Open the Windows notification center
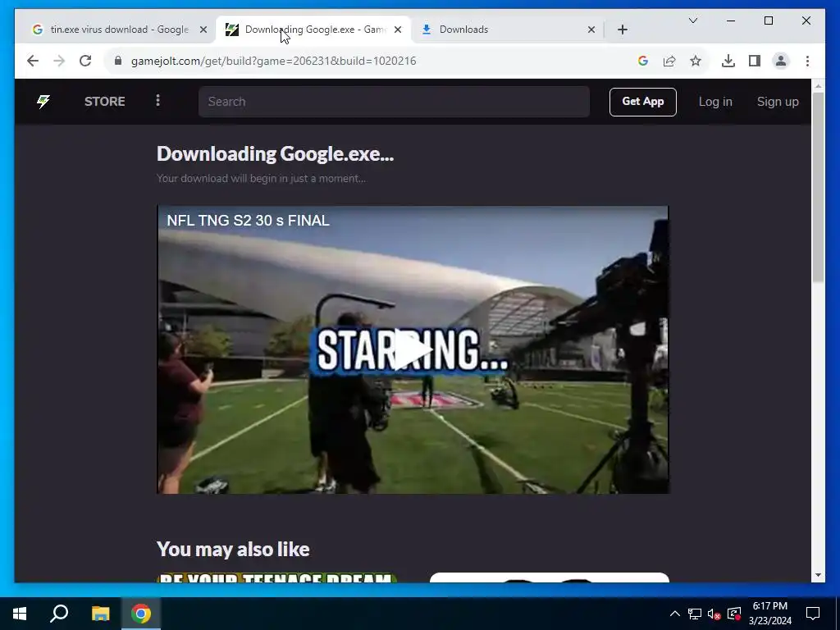 813,614
